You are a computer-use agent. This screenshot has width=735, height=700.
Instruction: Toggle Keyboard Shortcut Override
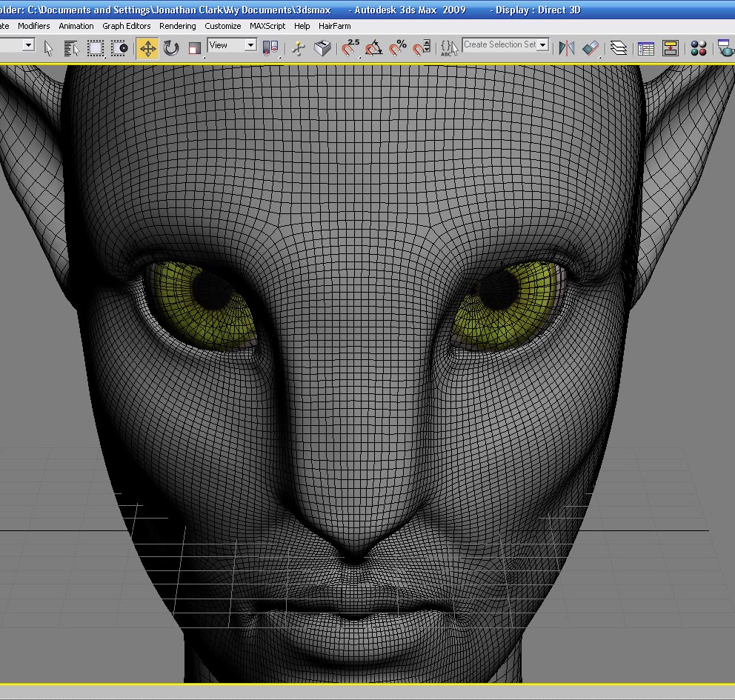point(322,48)
